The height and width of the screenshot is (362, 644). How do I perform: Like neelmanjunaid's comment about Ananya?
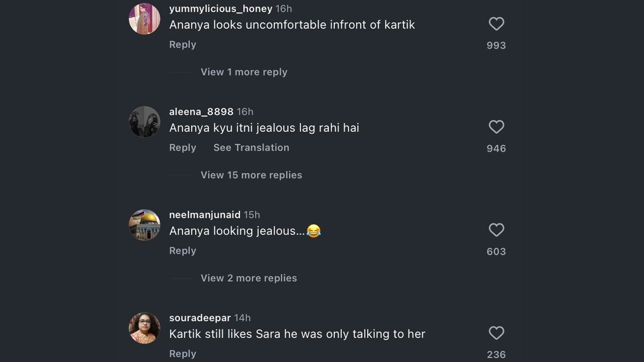click(496, 230)
